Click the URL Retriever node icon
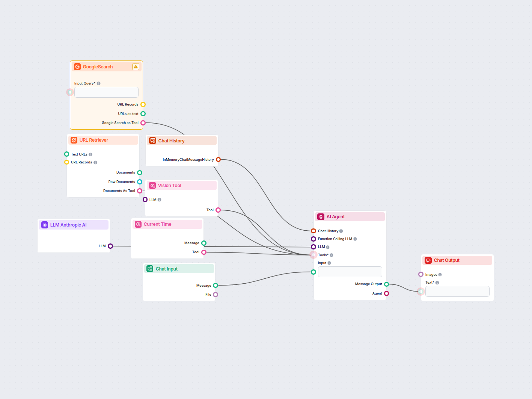532x399 pixels. pyautogui.click(x=74, y=140)
